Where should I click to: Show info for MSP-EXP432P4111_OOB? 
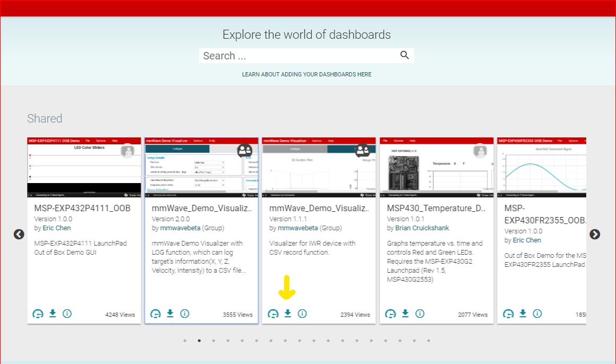67,314
